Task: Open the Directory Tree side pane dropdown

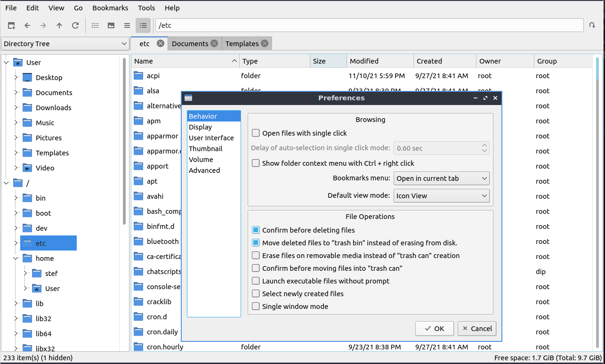Action: (x=65, y=44)
